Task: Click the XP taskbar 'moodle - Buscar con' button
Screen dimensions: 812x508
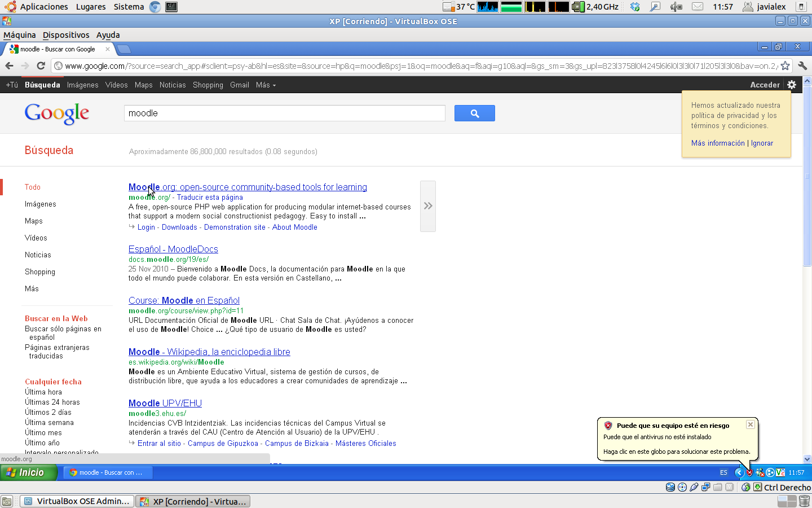Action: tap(107, 472)
